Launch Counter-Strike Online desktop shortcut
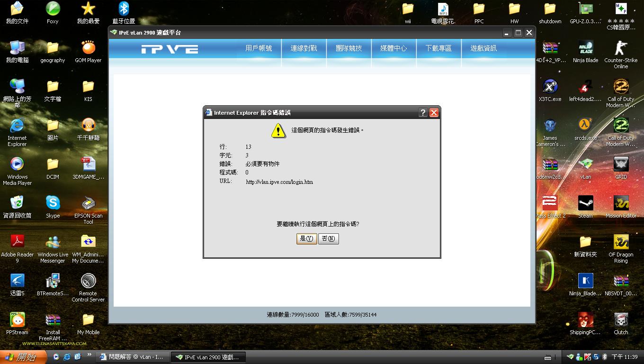644x364 pixels. [621, 55]
